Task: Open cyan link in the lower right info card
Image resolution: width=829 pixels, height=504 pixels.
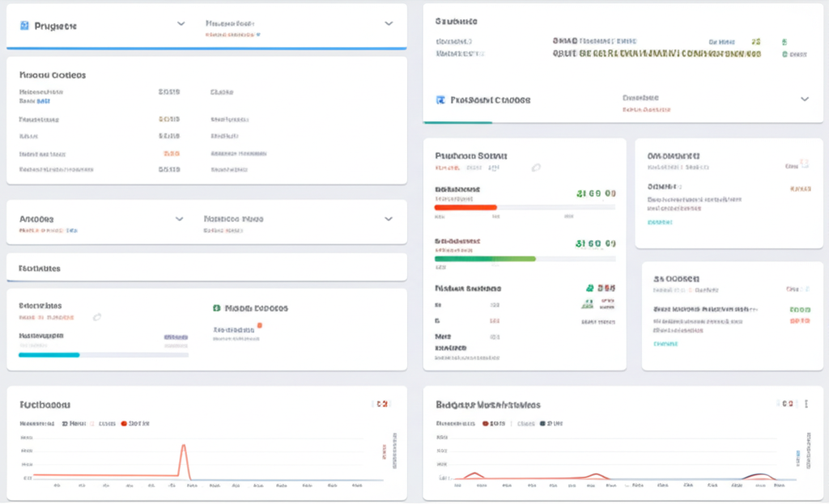Action: 665,344
